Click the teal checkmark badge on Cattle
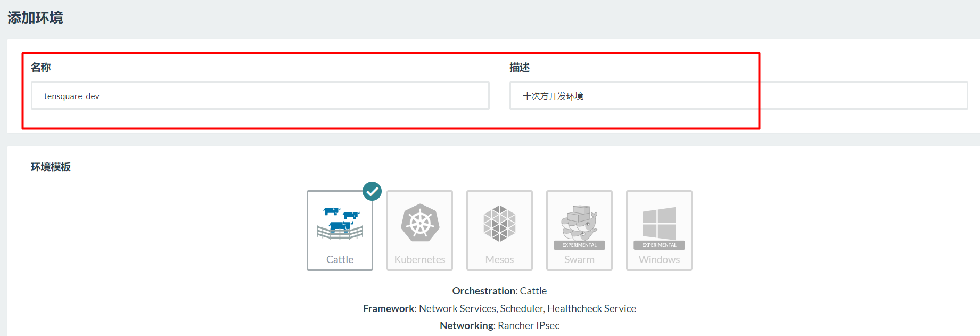Screen dimensions: 980x336 [372, 191]
